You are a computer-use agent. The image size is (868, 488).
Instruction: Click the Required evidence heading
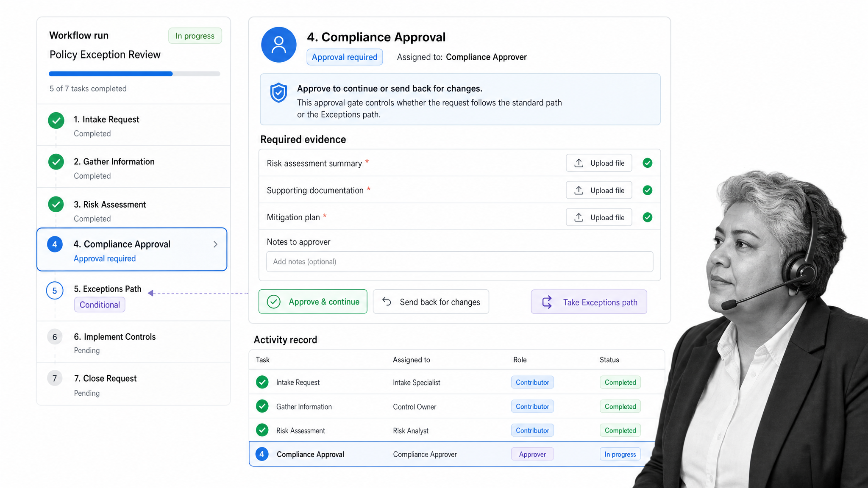coord(303,139)
